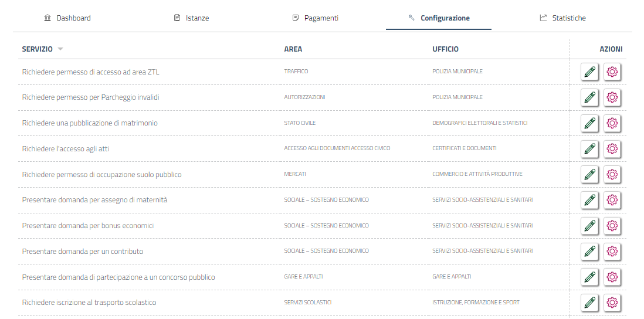Image resolution: width=644 pixels, height=319 pixels.
Task: Click 'Presentare domanda per assegno di maternità' service
Action: 94,200
